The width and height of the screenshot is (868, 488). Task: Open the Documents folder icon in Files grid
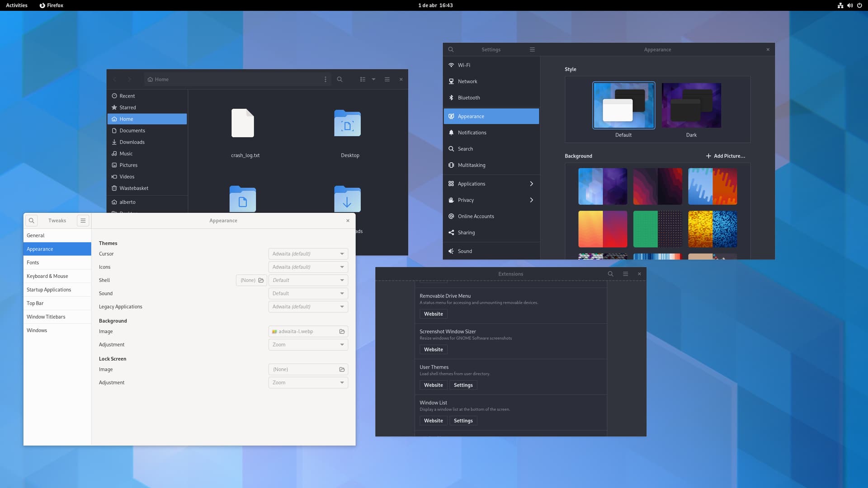pyautogui.click(x=243, y=199)
